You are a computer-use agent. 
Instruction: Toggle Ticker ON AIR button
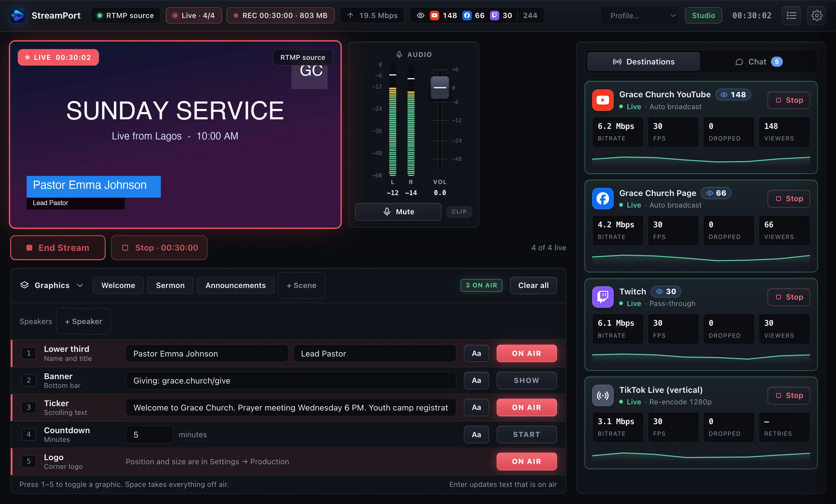point(526,407)
